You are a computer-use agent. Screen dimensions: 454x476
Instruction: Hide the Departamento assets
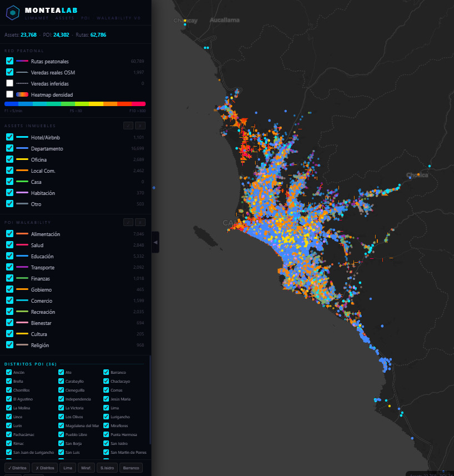click(9, 148)
